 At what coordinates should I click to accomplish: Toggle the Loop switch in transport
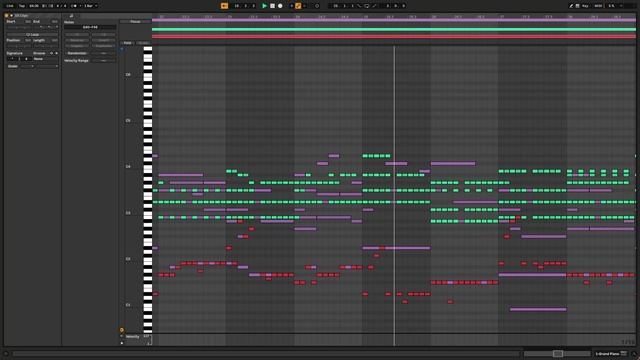tap(367, 6)
